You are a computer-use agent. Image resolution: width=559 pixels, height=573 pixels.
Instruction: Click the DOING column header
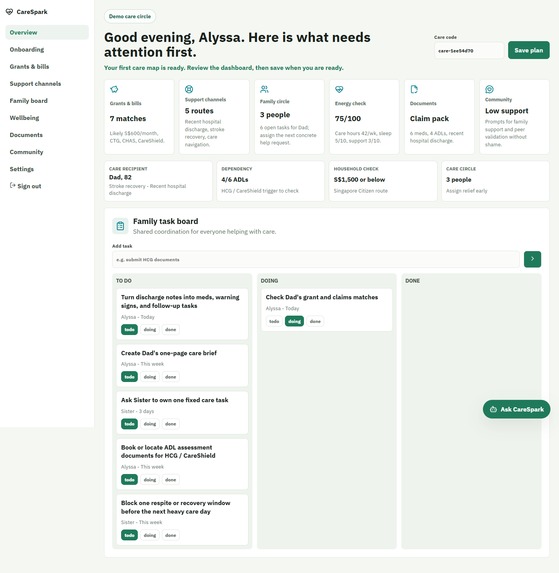269,281
